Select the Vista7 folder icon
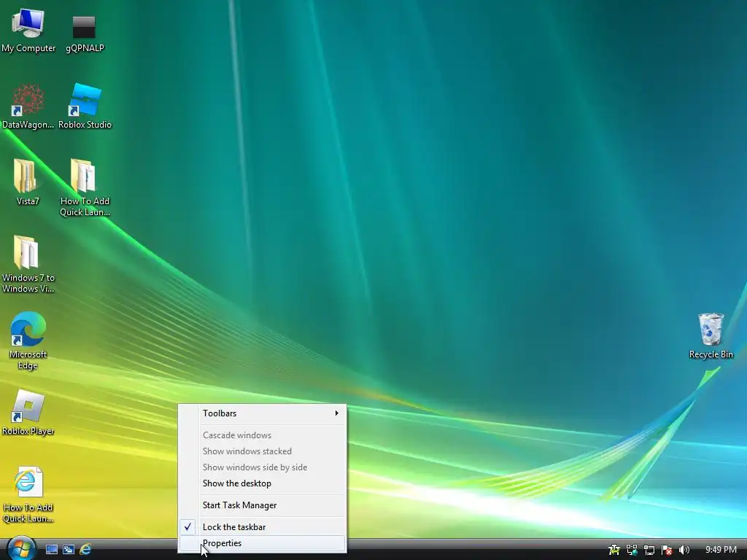The width and height of the screenshot is (747, 560). [x=27, y=183]
